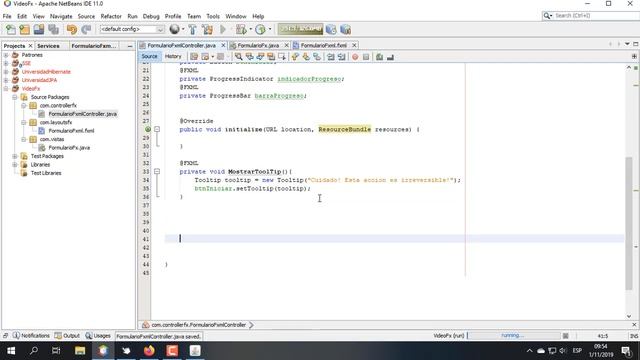The image size is (640, 360).
Task: Expand the UniversidadHibernate project node
Action: coord(6,72)
